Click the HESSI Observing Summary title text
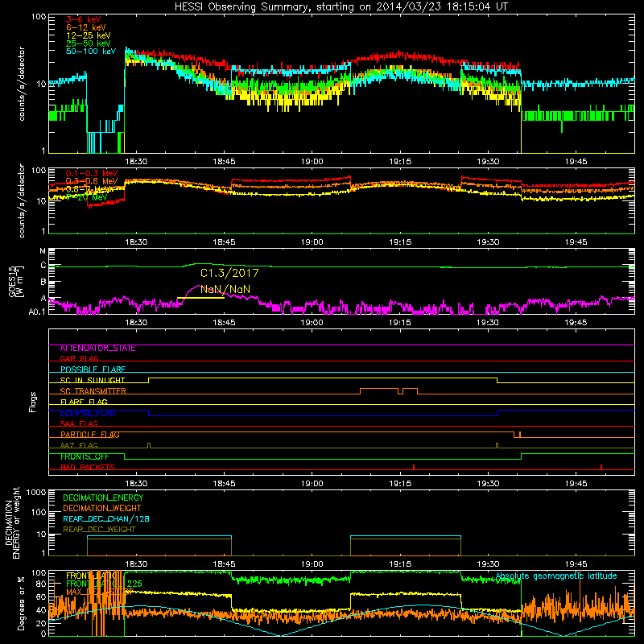This screenshot has width=644, height=644. click(x=341, y=6)
